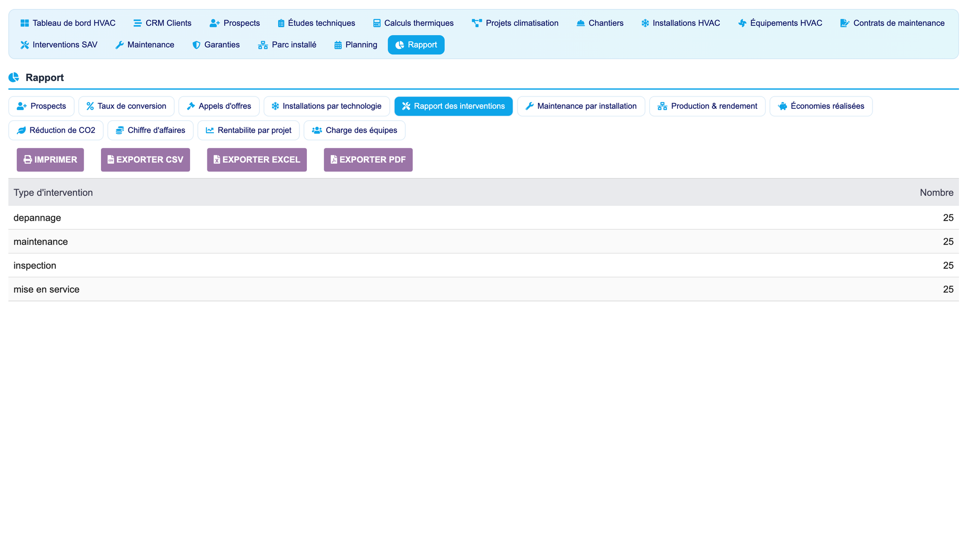This screenshot has width=968, height=560.
Task: Open the Tableau de bord HVAC menu
Action: tap(68, 23)
